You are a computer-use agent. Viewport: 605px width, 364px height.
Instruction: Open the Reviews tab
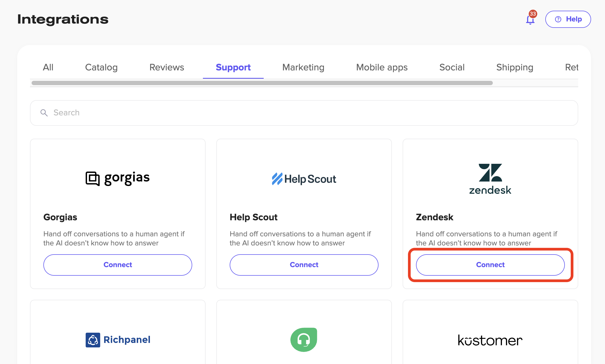click(167, 67)
